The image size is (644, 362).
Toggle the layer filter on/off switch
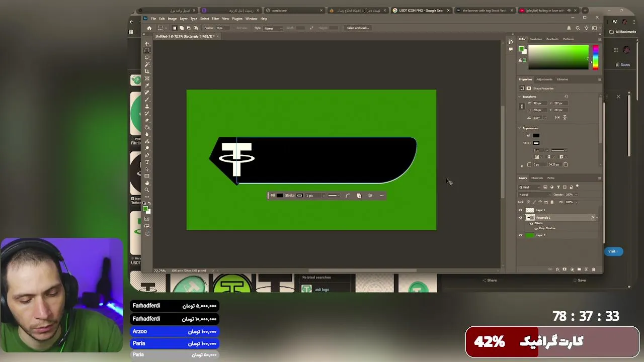coord(577,186)
